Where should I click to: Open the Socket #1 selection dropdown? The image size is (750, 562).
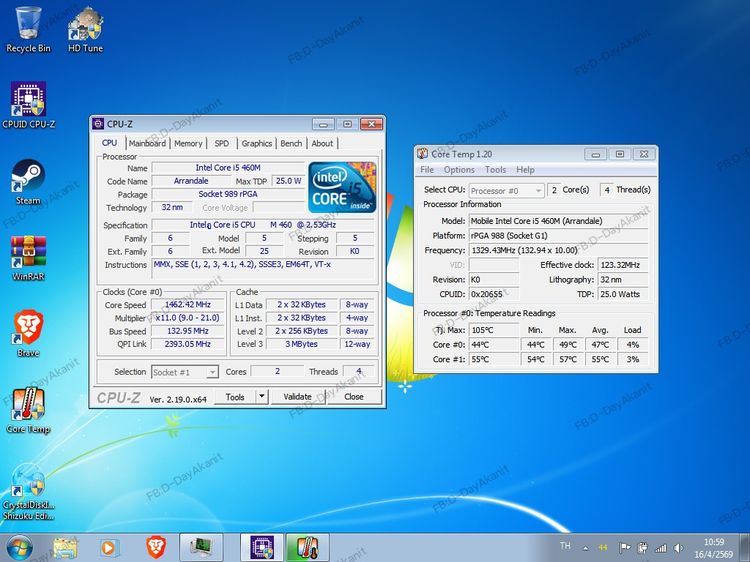(185, 372)
